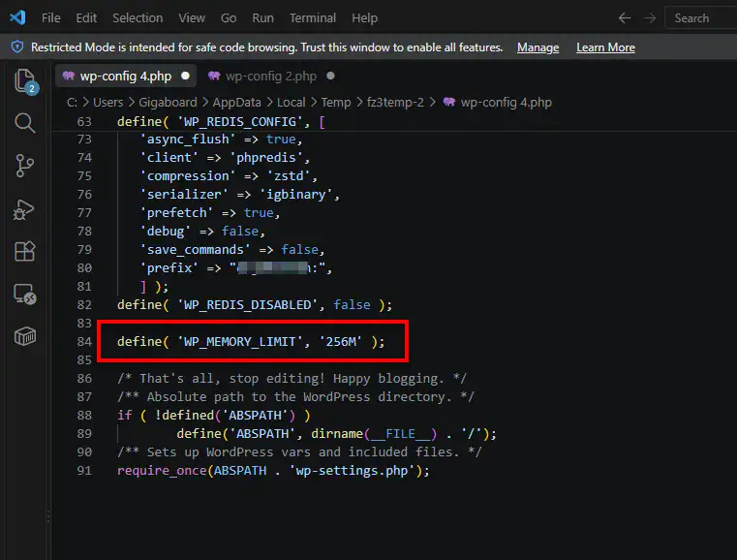737x560 pixels.
Task: Open the Remote Explorer view
Action: click(x=25, y=294)
